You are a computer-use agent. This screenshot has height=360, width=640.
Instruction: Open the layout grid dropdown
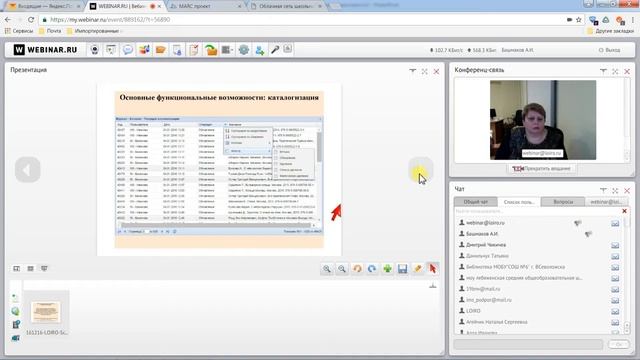coord(227,50)
